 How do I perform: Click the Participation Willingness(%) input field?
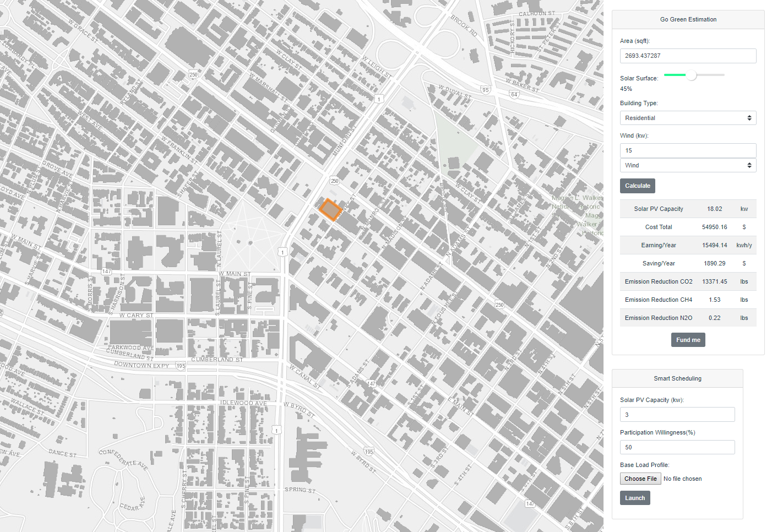click(677, 447)
